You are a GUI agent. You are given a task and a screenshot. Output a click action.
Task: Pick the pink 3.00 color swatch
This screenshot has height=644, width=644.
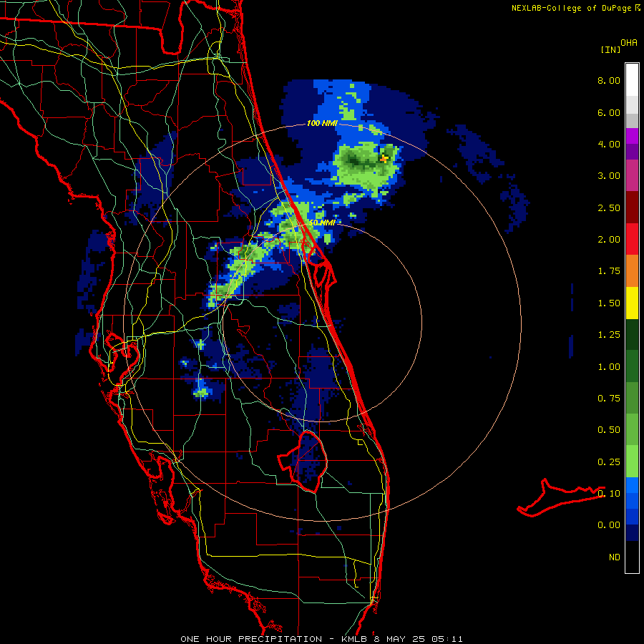[632, 175]
